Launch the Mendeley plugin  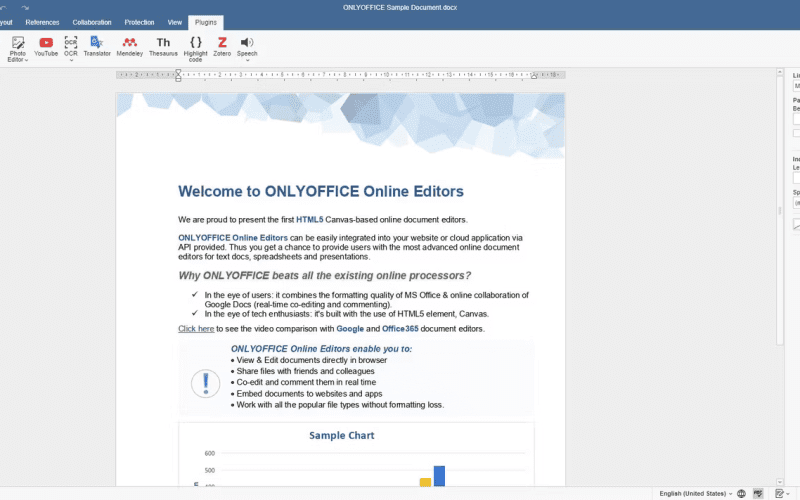(x=130, y=46)
